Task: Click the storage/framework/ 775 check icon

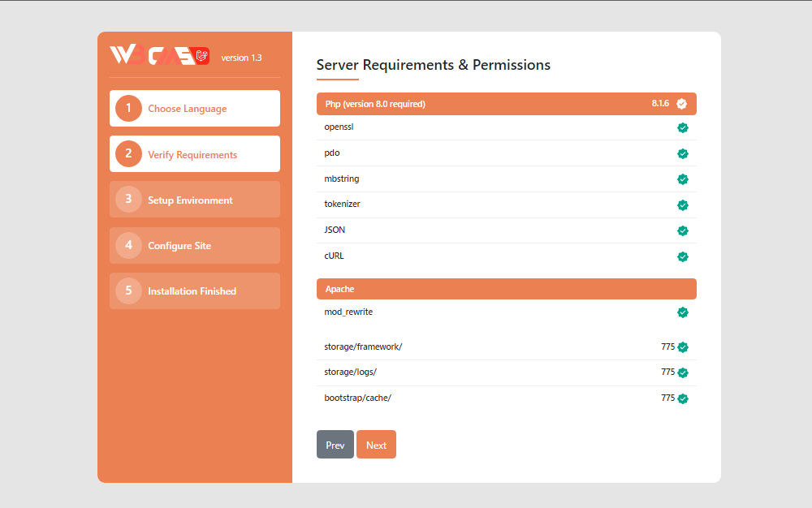Action: point(683,347)
